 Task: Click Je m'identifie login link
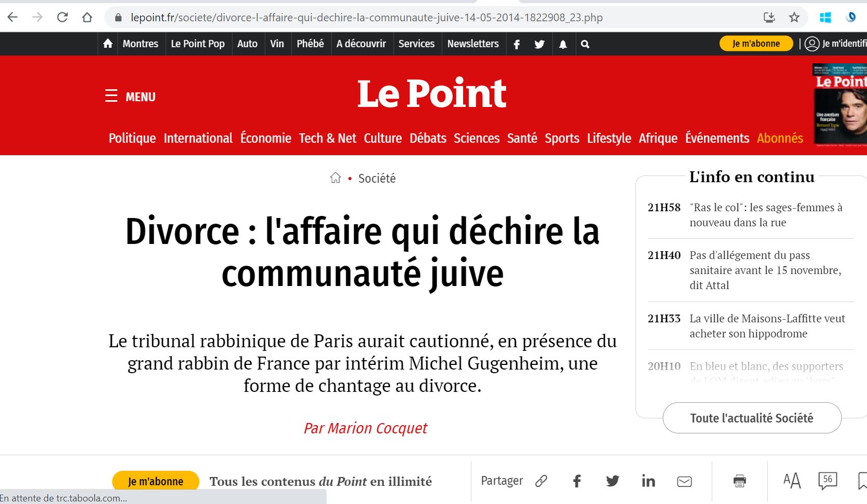click(844, 44)
